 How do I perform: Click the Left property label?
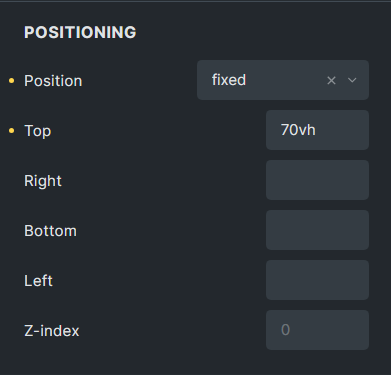38,281
